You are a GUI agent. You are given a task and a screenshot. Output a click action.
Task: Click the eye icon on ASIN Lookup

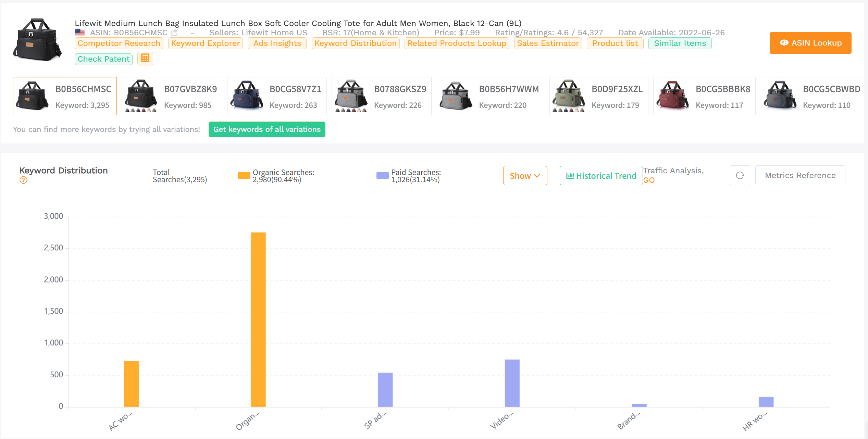785,43
